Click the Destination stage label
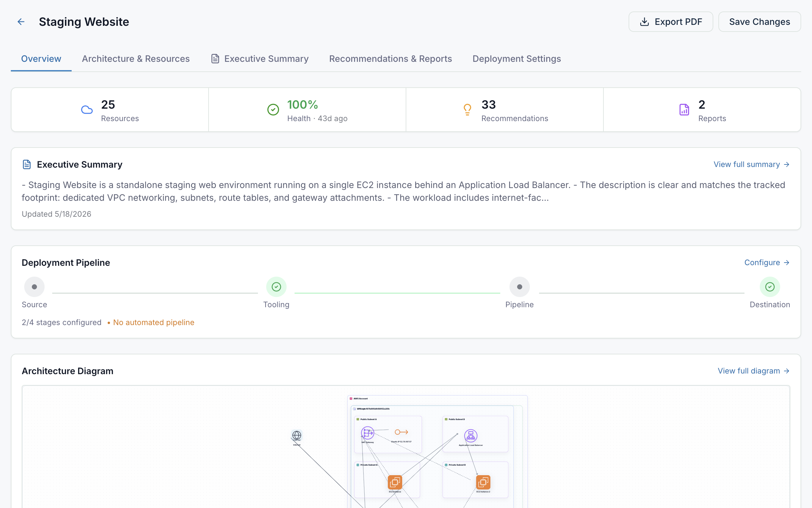The width and height of the screenshot is (812, 508). click(x=770, y=305)
